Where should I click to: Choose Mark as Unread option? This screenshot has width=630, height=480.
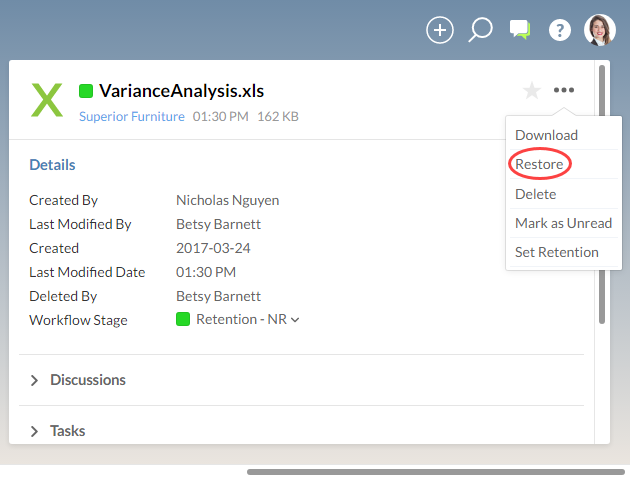click(563, 223)
